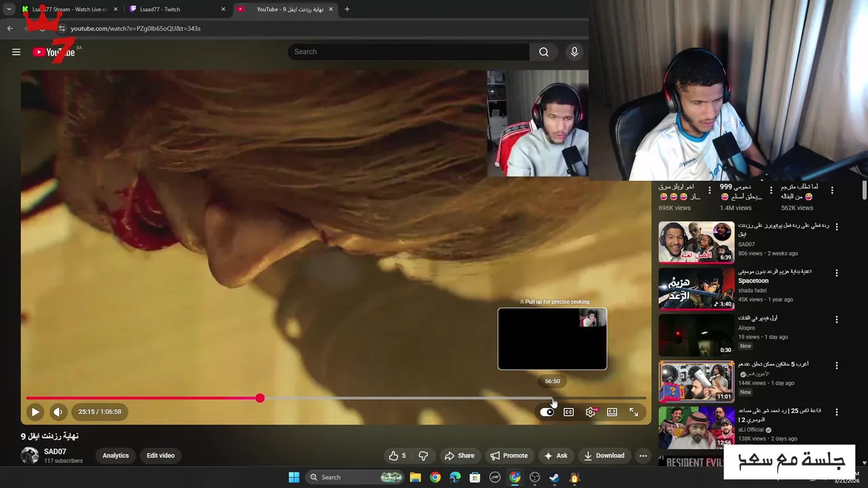The height and width of the screenshot is (488, 868).
Task: Toggle the autoplay switch in the player
Action: tap(547, 412)
